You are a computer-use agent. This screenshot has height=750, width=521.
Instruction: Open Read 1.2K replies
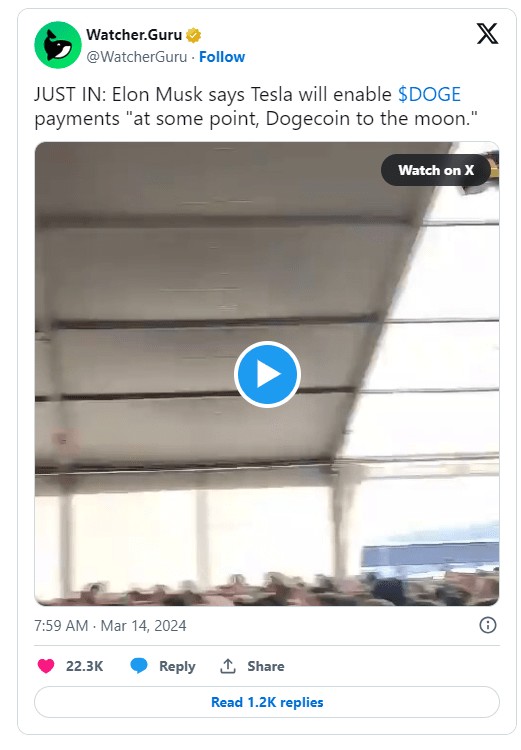[267, 702]
